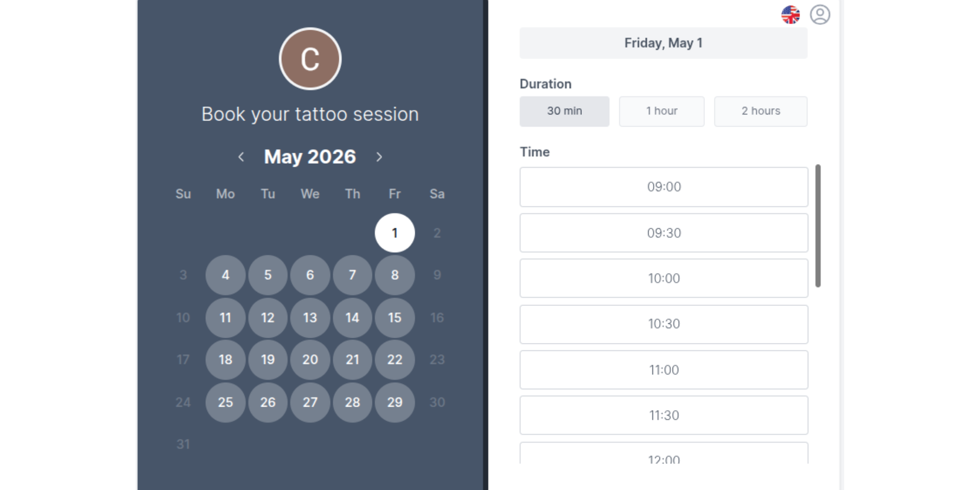Choose the 09:00 time slot
The width and height of the screenshot is (980, 490).
pyautogui.click(x=663, y=187)
